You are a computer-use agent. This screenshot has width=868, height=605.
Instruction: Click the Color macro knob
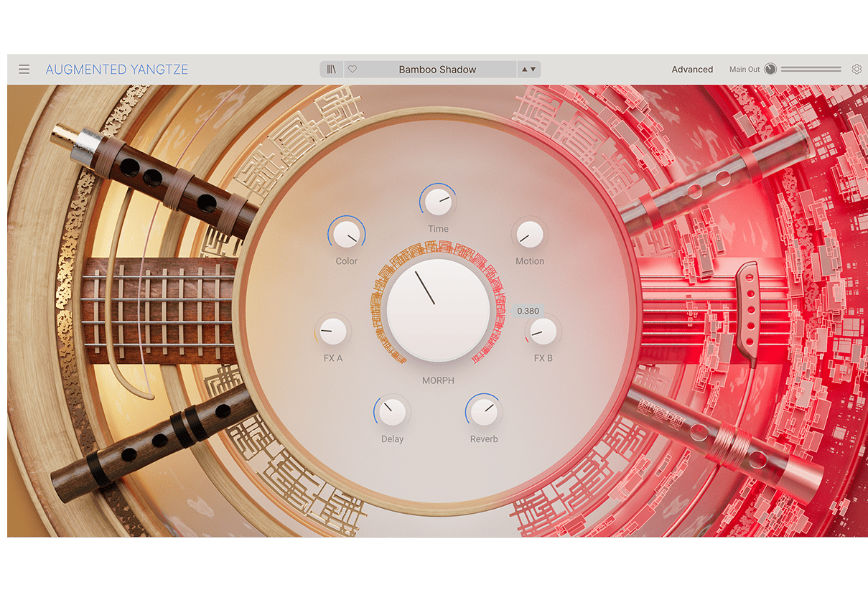tap(347, 235)
